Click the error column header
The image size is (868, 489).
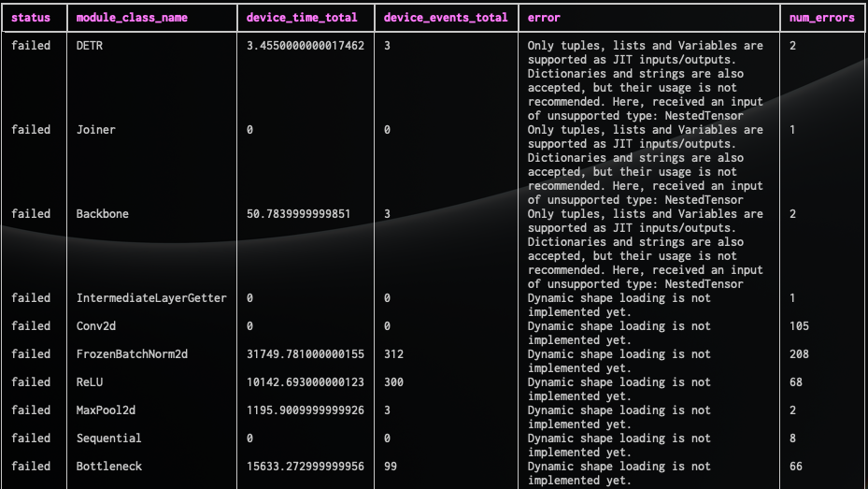tap(545, 18)
